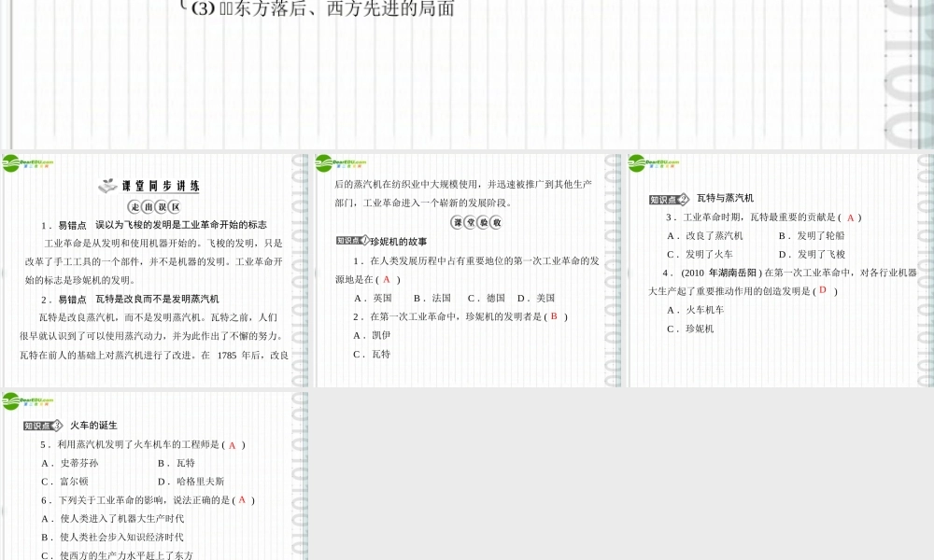Select answer option D. 发明了飞梭
Screen dimensions: 934x560
point(812,254)
